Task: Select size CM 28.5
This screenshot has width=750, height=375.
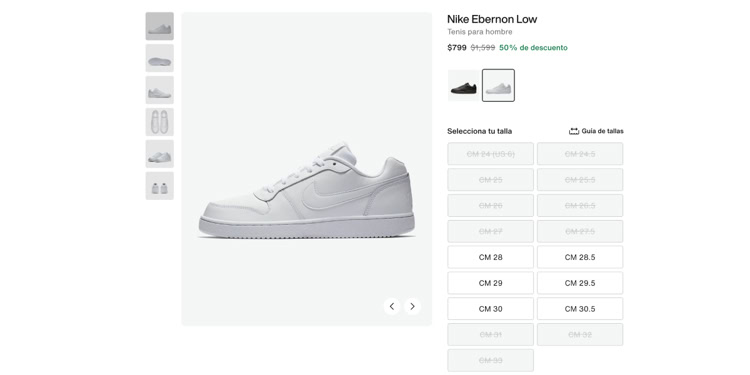Action: coord(580,257)
